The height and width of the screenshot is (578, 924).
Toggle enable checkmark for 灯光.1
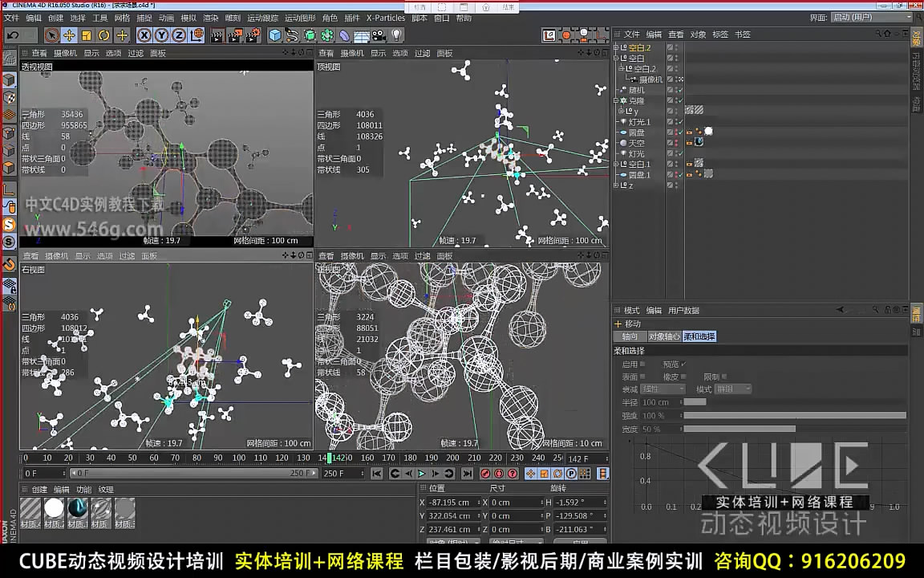[680, 122]
